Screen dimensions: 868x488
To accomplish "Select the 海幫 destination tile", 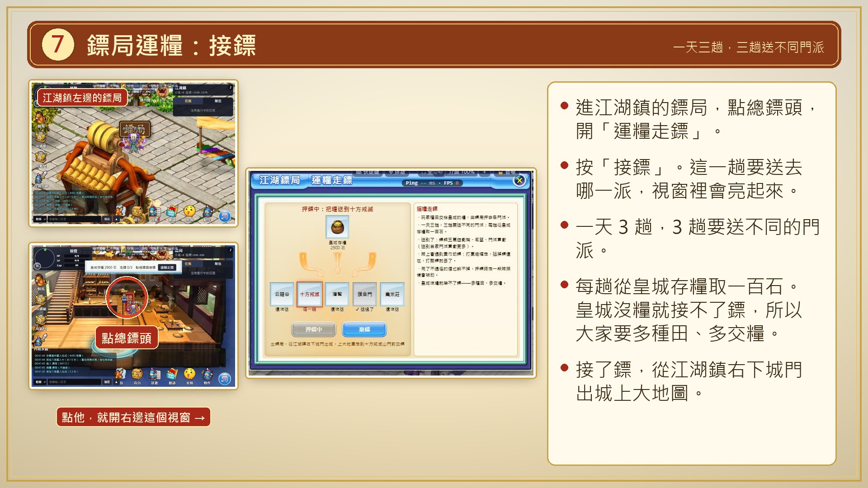I will (x=337, y=294).
